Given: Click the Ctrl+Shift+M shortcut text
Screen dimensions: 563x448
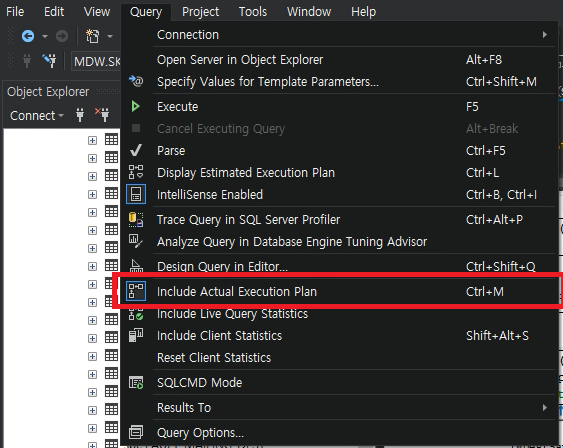Looking at the screenshot, I should point(501,82).
